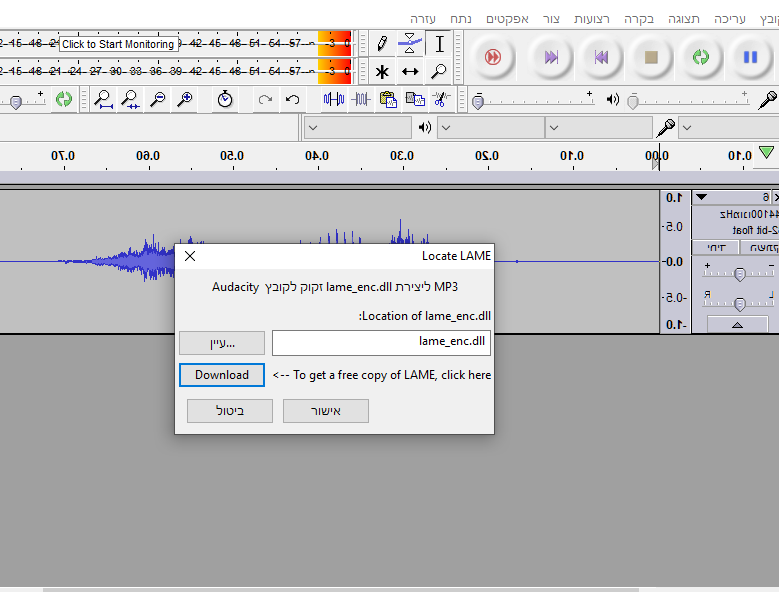Image resolution: width=779 pixels, height=592 pixels.
Task: Open the אפקטים (Effects) menu
Action: click(x=507, y=19)
